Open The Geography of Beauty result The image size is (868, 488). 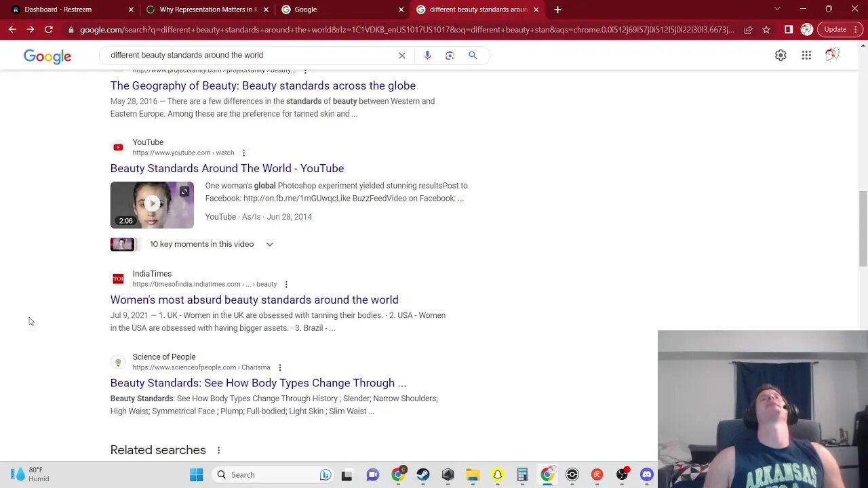[263, 86]
